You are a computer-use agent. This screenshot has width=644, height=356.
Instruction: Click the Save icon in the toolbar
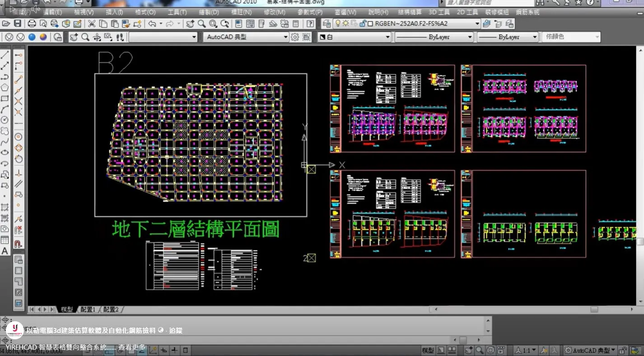pos(17,23)
